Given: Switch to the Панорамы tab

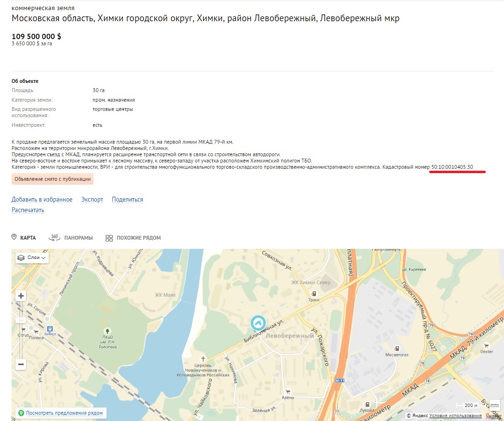Looking at the screenshot, I should click(70, 238).
